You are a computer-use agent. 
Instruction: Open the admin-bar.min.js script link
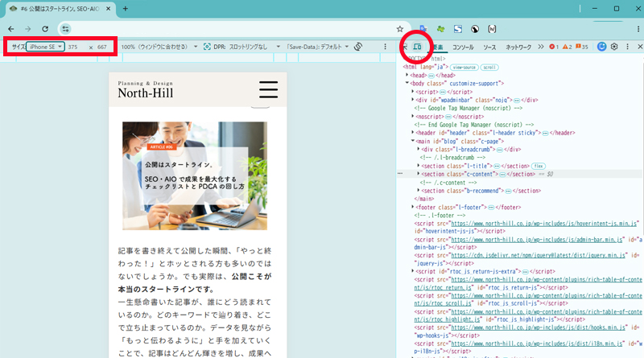tap(537, 240)
